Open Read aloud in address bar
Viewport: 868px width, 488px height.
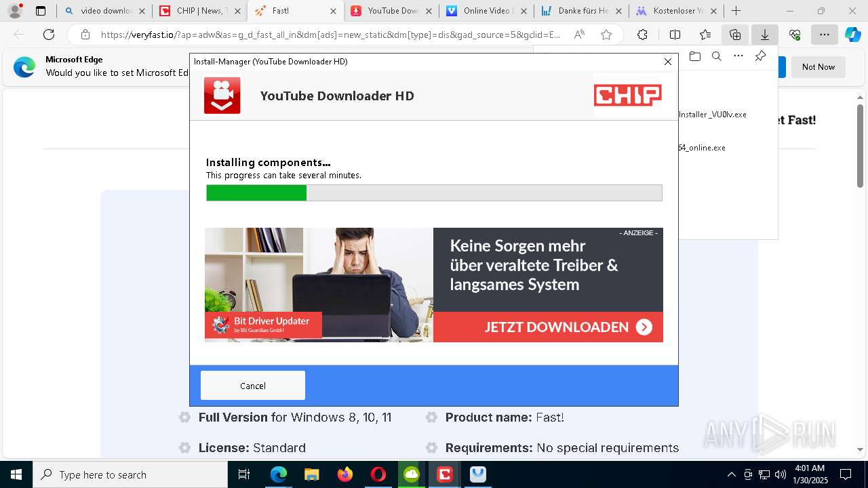click(579, 35)
